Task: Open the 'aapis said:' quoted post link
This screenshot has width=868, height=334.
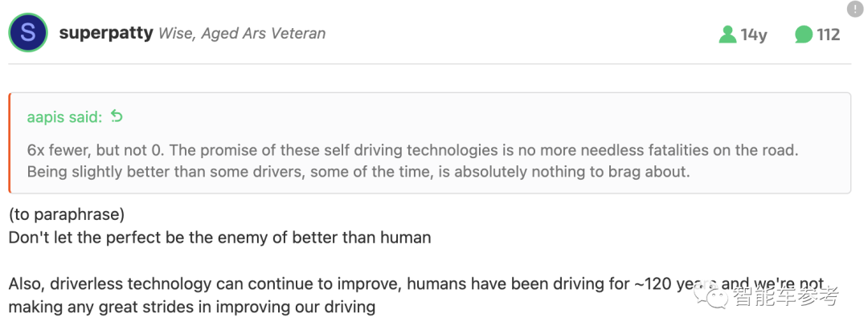Action: [x=64, y=116]
